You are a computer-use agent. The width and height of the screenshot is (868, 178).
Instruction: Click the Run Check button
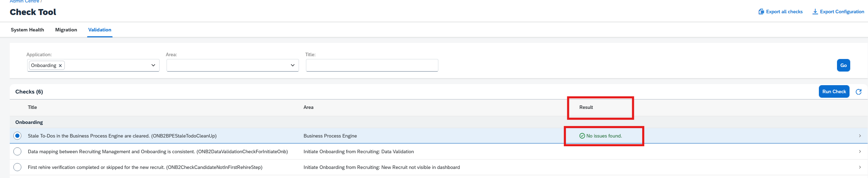click(834, 91)
